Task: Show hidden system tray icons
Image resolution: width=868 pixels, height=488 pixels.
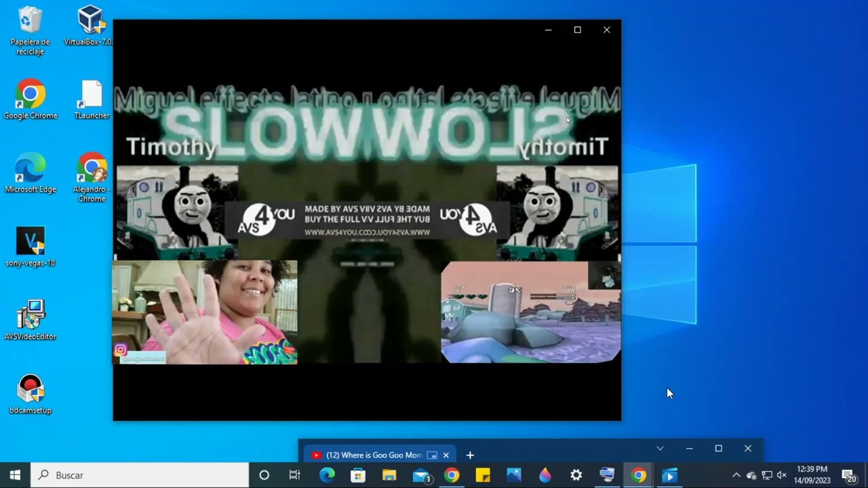Action: tap(736, 475)
